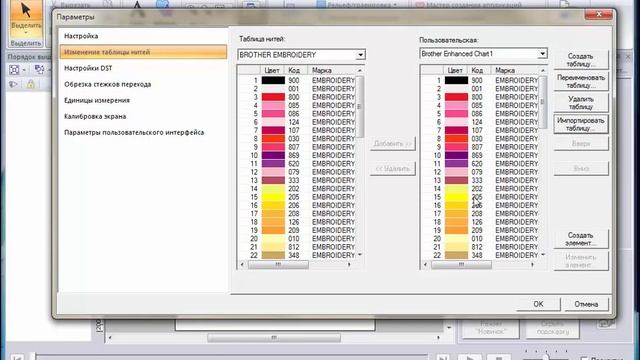640x360 pixels.
Task: Select row 21 code 812 in left table
Action: pos(297,247)
